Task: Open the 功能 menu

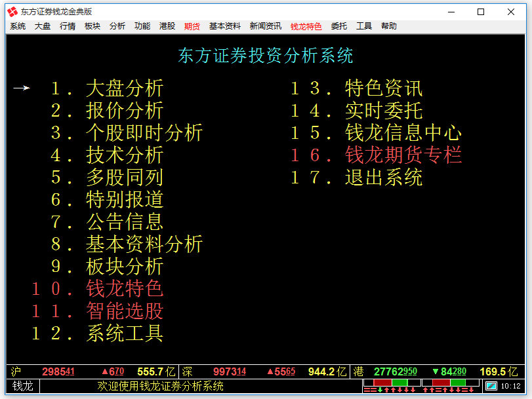Action: (x=142, y=26)
